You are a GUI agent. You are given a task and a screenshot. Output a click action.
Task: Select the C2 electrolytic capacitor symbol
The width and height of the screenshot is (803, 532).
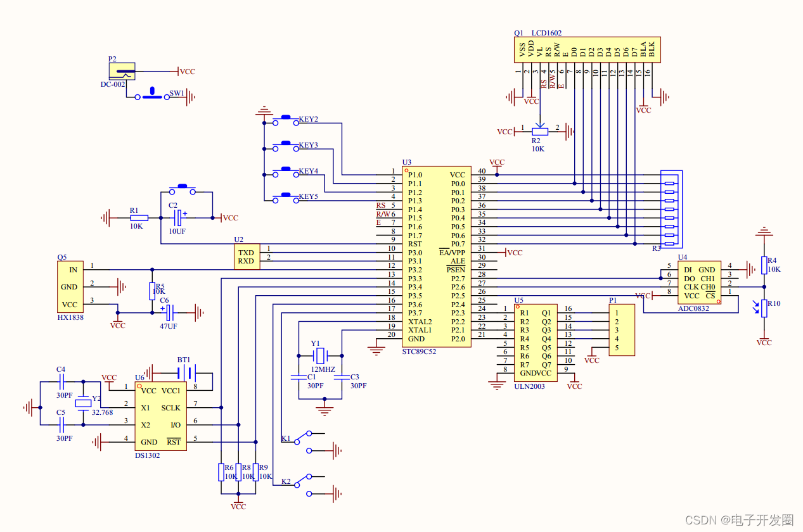click(x=179, y=218)
